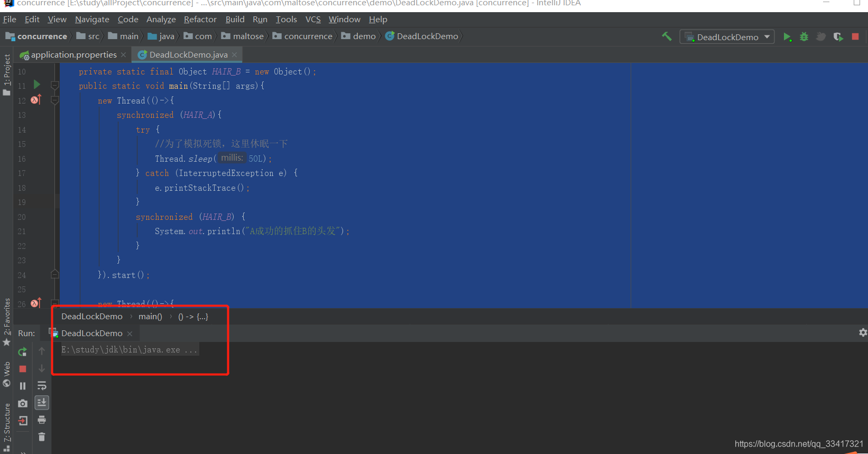This screenshot has height=454, width=868.
Task: Open the Analyze menu
Action: (x=161, y=20)
